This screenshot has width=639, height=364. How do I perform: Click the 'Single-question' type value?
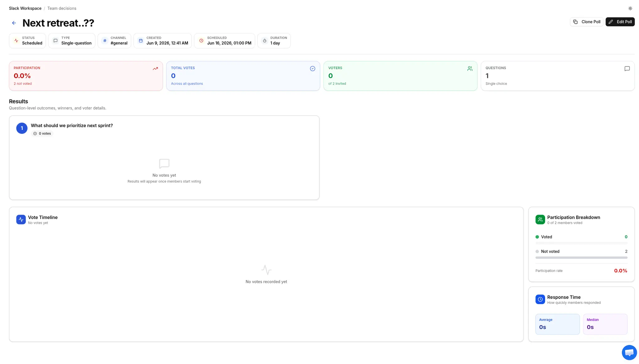pyautogui.click(x=76, y=43)
